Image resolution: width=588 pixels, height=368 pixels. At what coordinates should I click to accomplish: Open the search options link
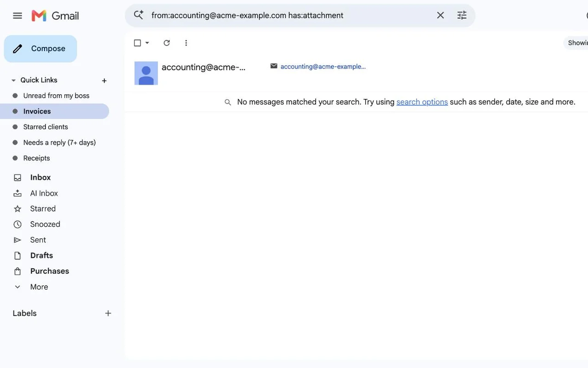coord(422,102)
